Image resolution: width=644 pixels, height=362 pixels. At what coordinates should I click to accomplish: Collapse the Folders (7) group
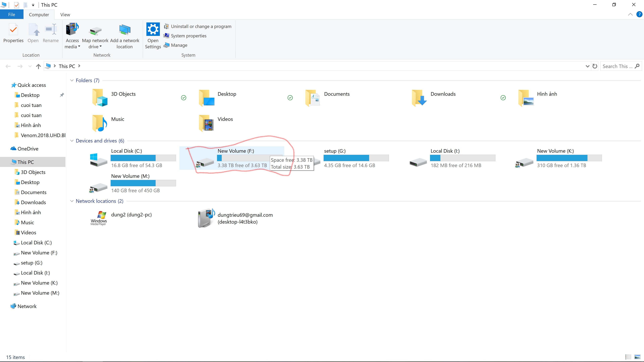[x=72, y=80]
